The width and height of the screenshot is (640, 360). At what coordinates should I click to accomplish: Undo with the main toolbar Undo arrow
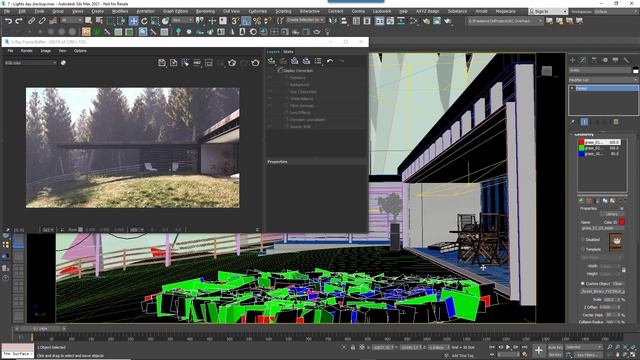(x=8, y=20)
